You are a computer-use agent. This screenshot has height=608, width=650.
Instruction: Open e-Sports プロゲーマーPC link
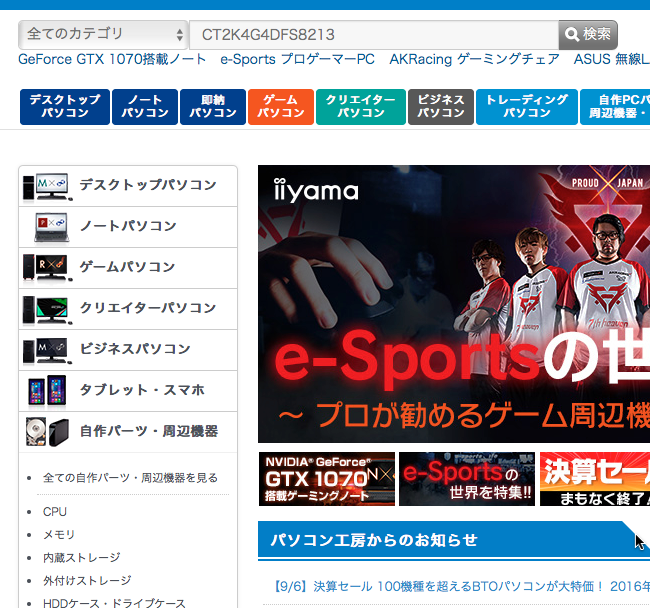point(297,59)
